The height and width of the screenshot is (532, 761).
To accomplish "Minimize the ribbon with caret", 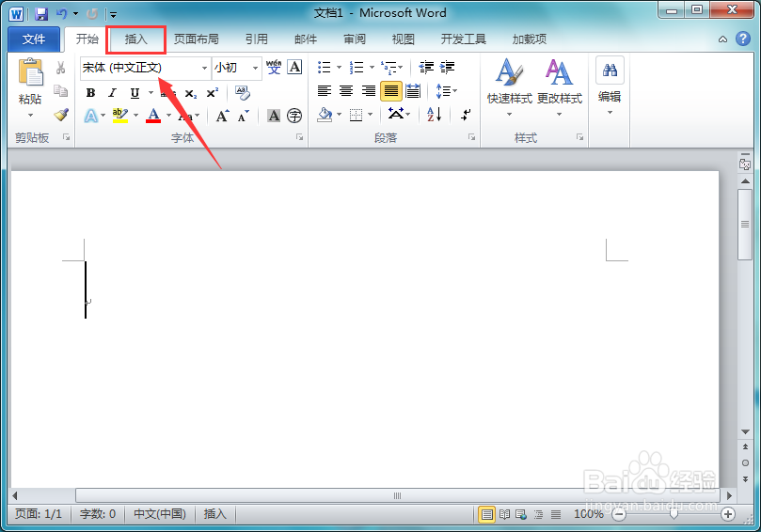I will click(x=722, y=39).
